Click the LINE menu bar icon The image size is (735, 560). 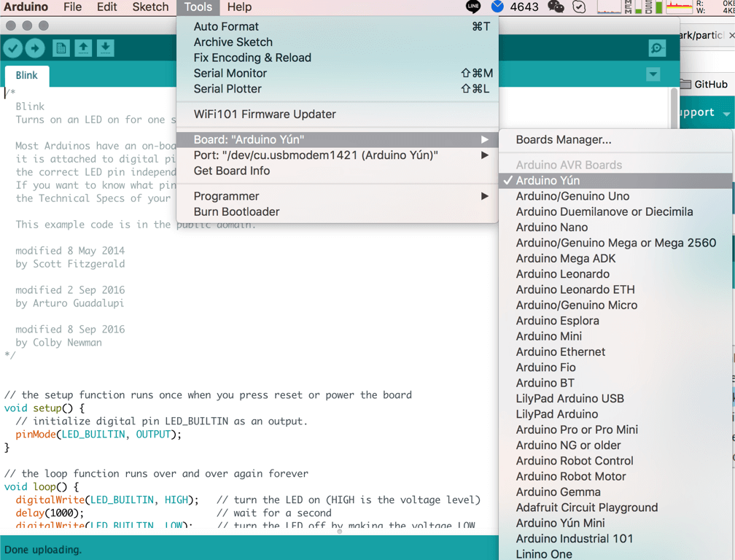(x=473, y=7)
